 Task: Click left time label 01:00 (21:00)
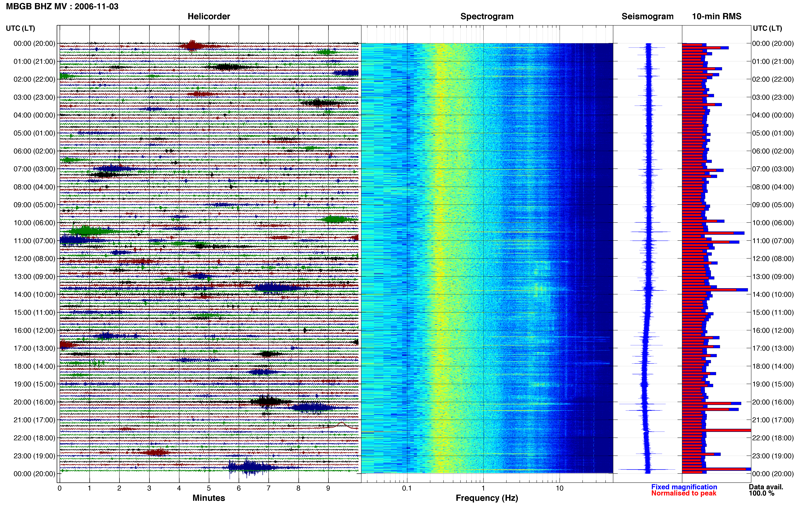34,62
